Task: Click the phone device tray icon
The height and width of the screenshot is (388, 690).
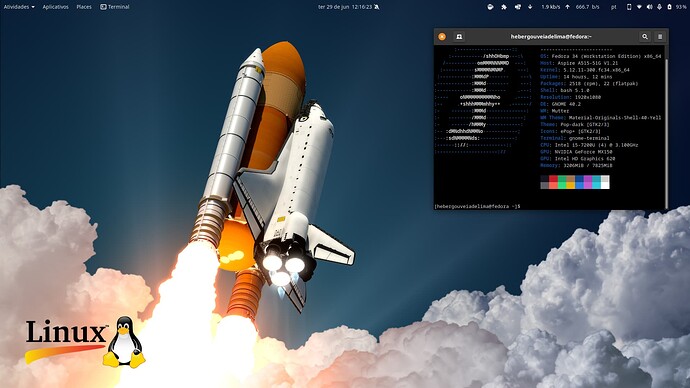Action: (x=629, y=7)
